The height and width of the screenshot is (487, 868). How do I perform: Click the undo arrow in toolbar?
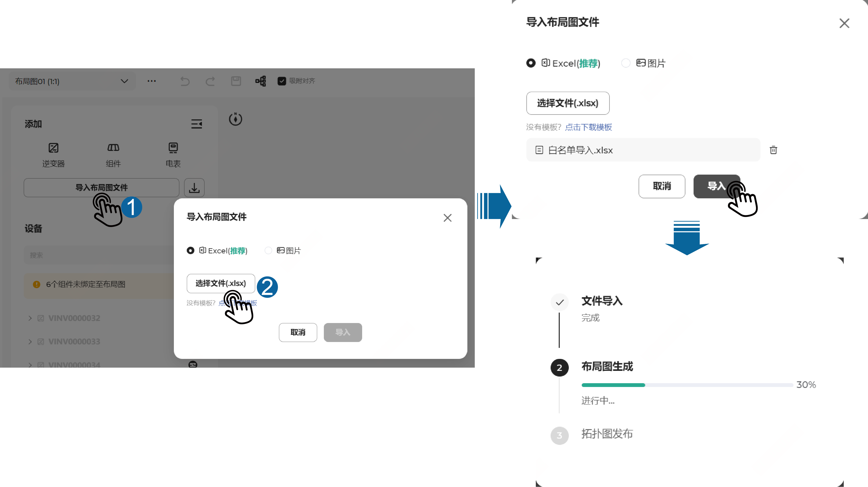pyautogui.click(x=185, y=81)
